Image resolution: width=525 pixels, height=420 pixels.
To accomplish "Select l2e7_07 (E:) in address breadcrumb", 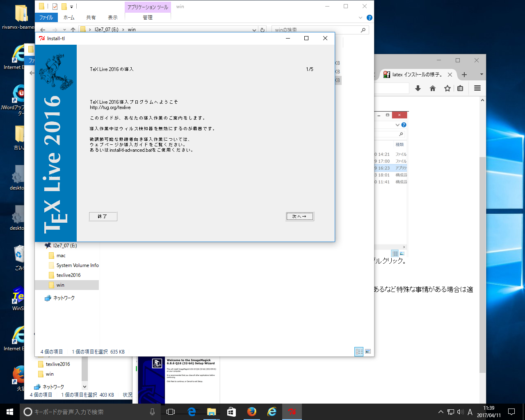I will click(x=106, y=30).
